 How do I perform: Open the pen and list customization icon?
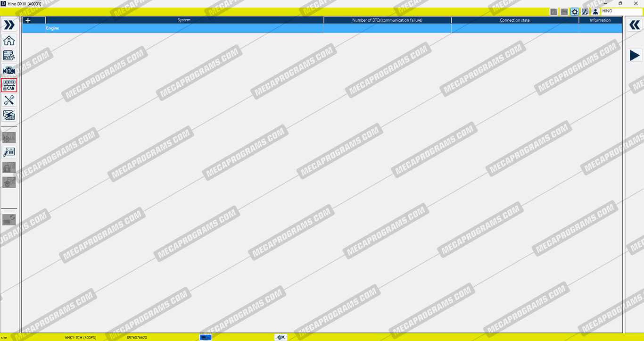click(9, 152)
